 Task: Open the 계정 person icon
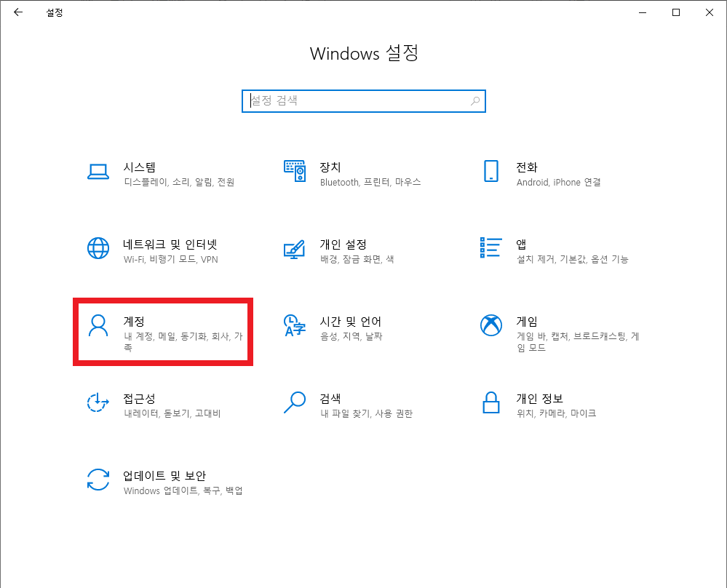click(98, 325)
